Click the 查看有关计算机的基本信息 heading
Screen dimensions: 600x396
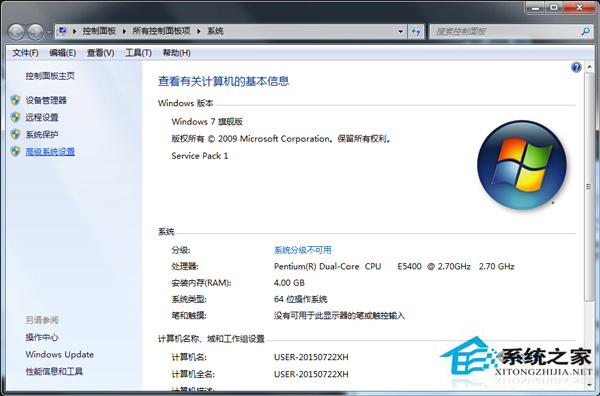click(223, 81)
